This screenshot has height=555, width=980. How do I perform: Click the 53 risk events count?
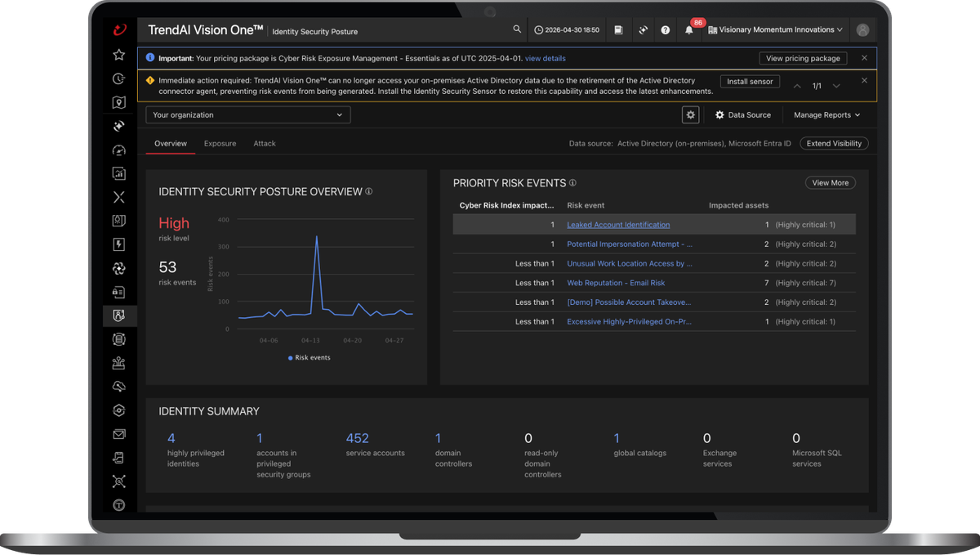click(167, 267)
